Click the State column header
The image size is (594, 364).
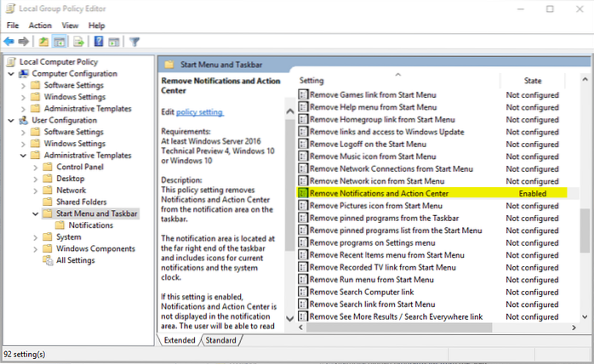(532, 80)
